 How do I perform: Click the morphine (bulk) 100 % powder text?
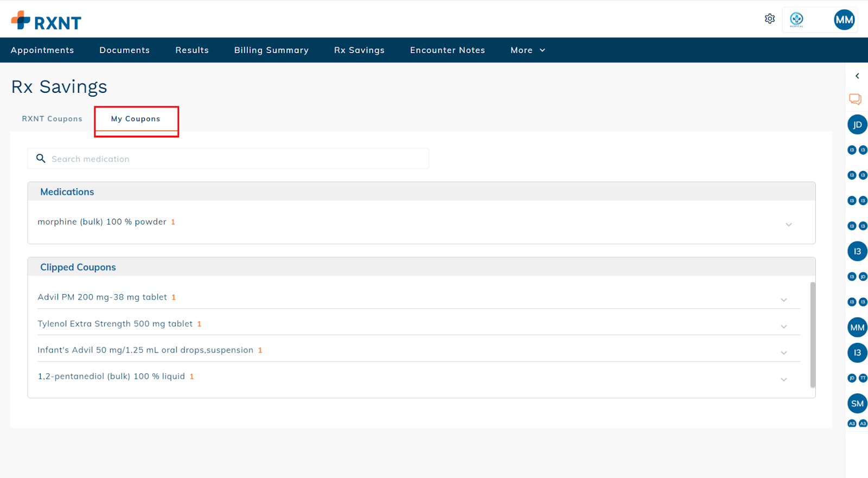click(x=102, y=222)
